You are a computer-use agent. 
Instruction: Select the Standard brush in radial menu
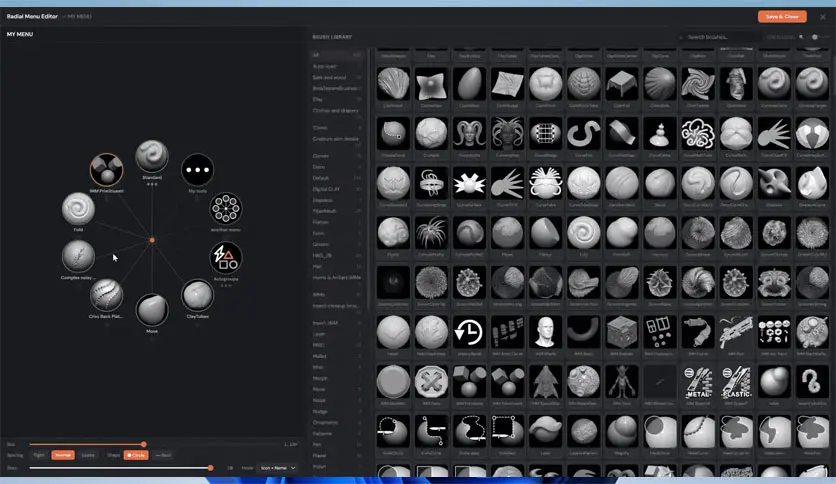pos(152,156)
